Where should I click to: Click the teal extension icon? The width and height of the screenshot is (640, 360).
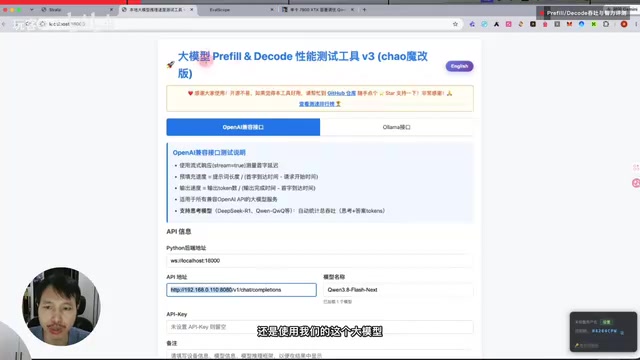coord(484,24)
